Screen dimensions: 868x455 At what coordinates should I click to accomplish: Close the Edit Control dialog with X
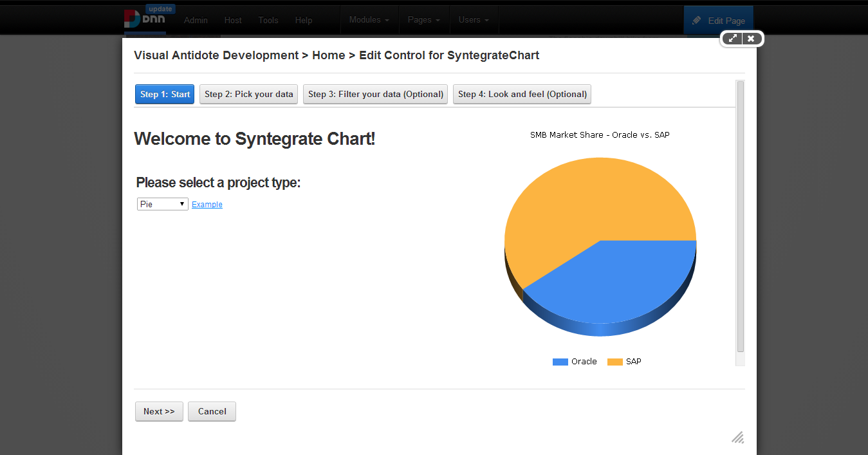point(751,39)
